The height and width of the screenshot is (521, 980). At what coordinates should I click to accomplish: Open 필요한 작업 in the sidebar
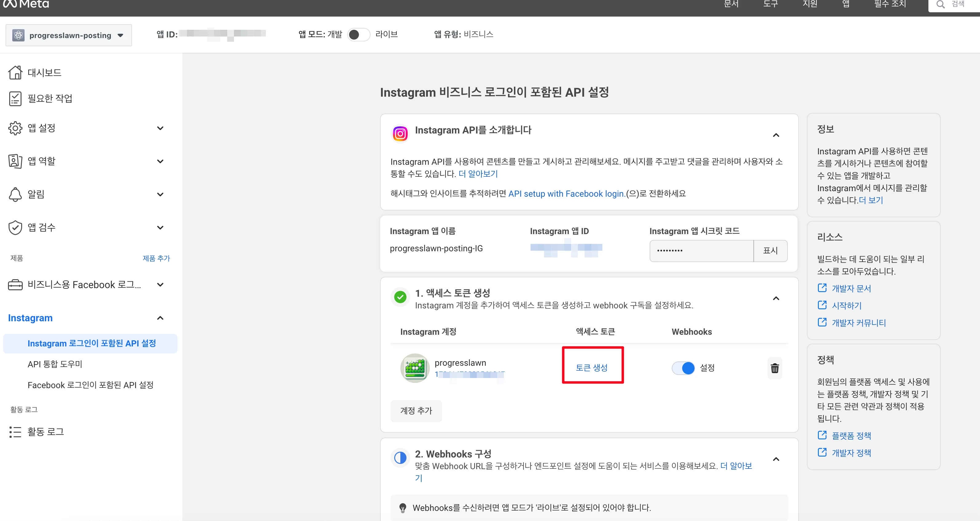pos(50,98)
